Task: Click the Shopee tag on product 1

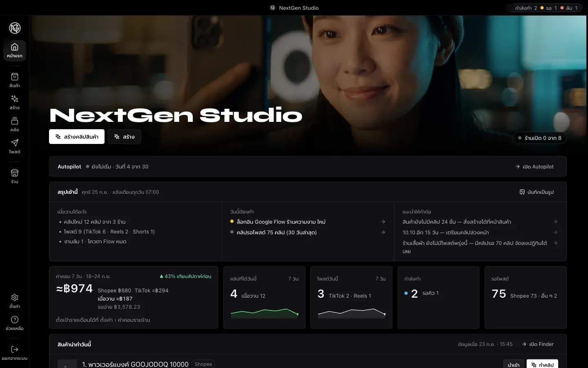Action: pyautogui.click(x=203, y=364)
